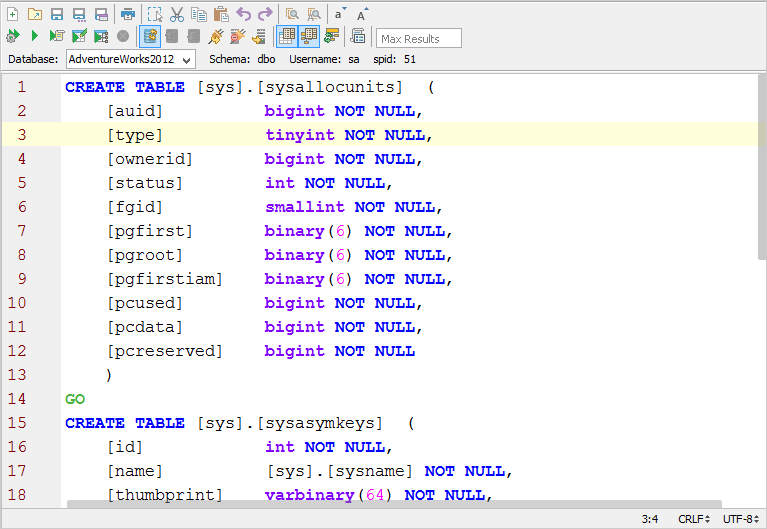Click the [pcused] column name
This screenshot has width=767, height=529.
tap(145, 303)
